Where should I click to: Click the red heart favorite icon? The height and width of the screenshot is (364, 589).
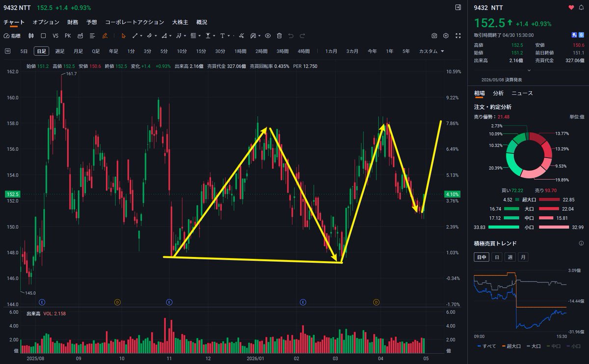click(571, 7)
